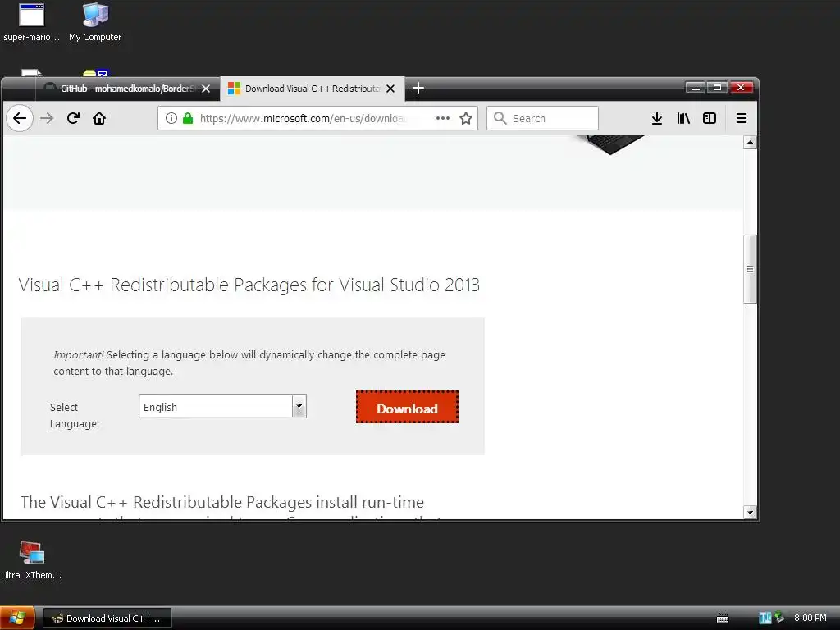840x630 pixels.
Task: Click the 8:00 PM taskbar clock
Action: (810, 619)
